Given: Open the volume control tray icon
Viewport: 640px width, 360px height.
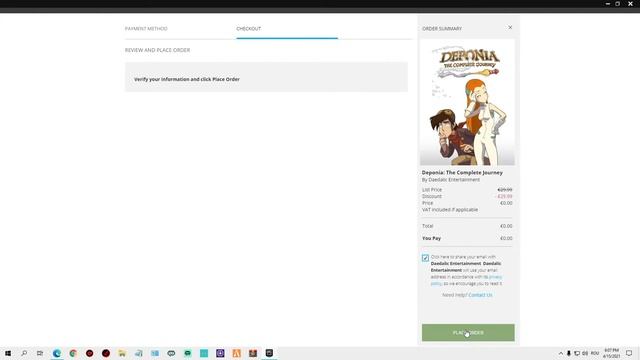Looking at the screenshot, I should (x=585, y=353).
